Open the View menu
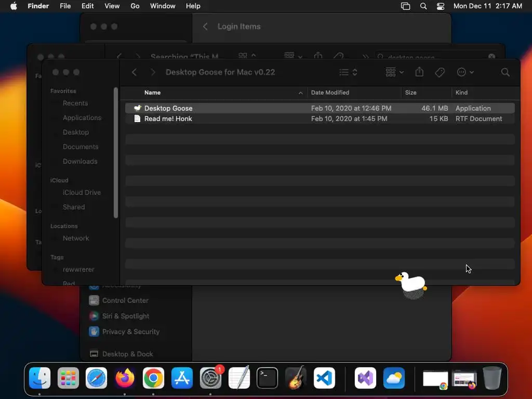 click(112, 6)
